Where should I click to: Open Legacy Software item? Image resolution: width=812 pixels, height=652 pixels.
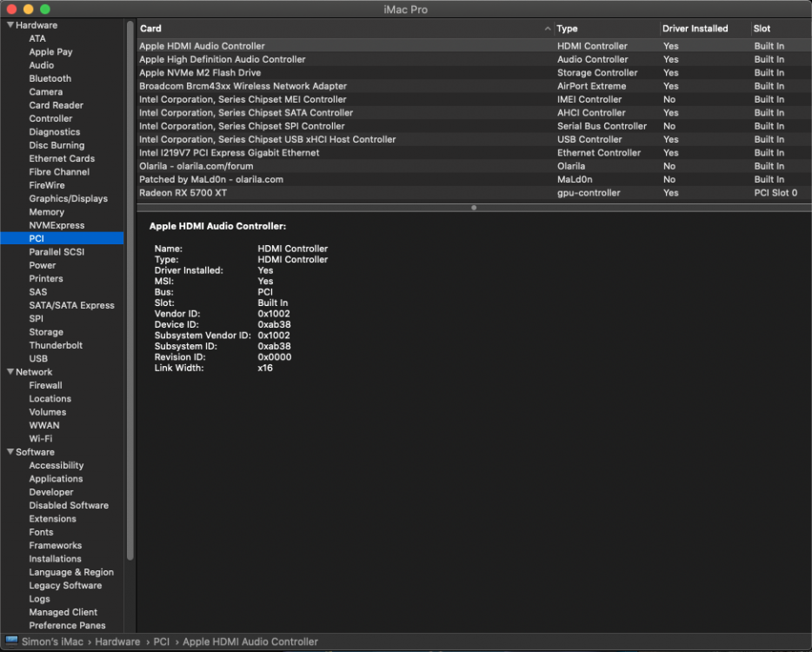click(65, 586)
